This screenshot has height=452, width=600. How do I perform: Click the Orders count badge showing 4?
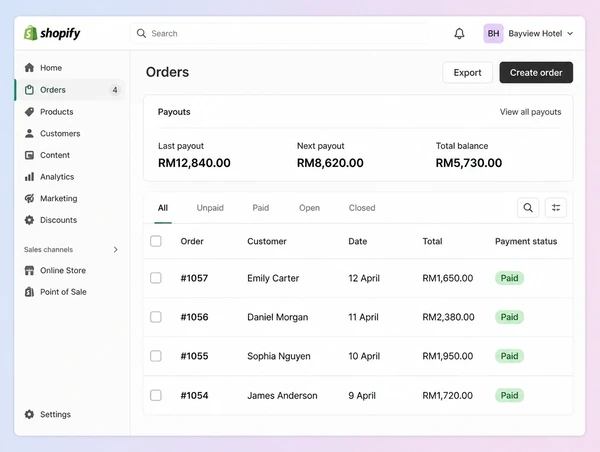[115, 90]
